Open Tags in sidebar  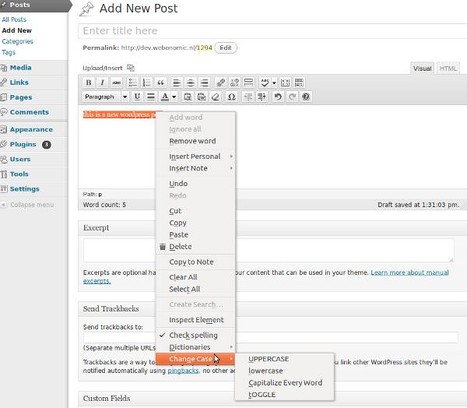click(9, 52)
